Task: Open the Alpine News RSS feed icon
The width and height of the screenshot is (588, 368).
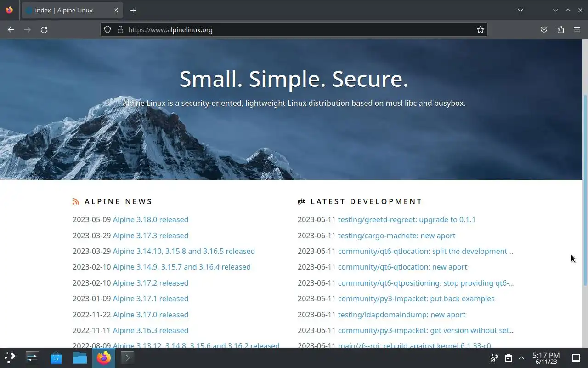Action: (x=76, y=201)
